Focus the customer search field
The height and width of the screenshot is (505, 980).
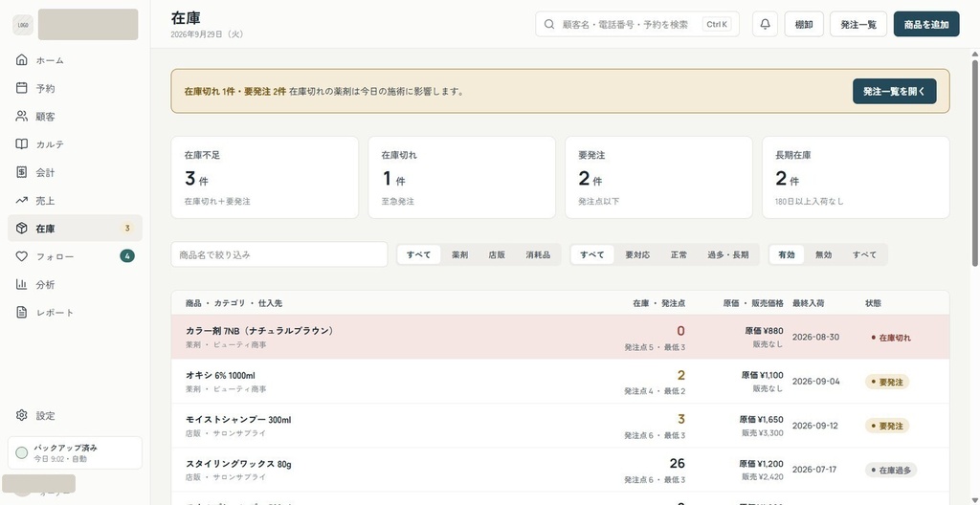[636, 24]
